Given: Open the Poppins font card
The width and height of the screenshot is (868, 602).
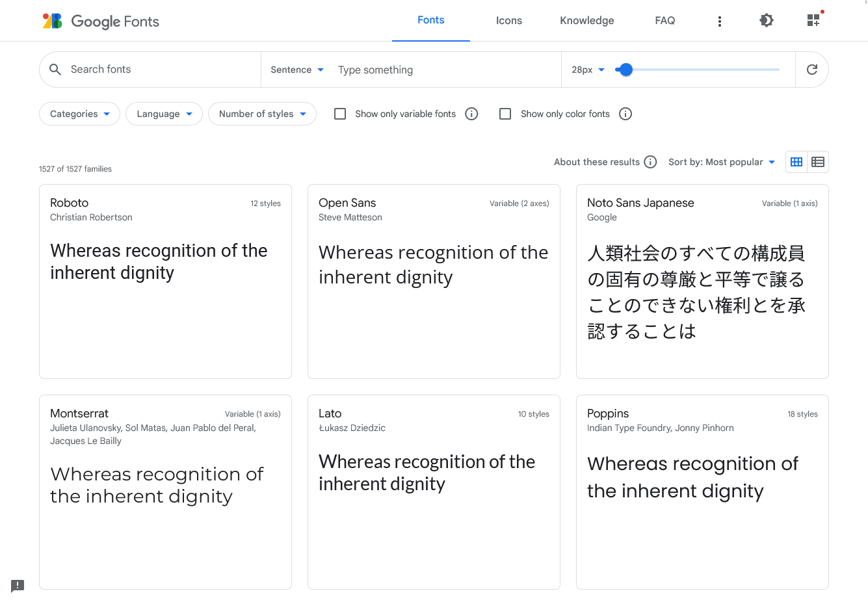Looking at the screenshot, I should click(x=702, y=492).
